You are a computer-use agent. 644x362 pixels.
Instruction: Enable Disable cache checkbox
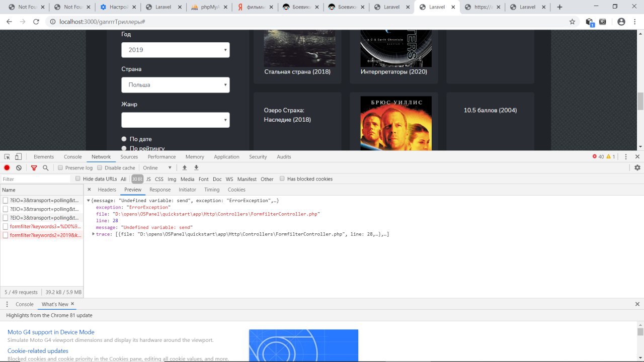coord(100,168)
